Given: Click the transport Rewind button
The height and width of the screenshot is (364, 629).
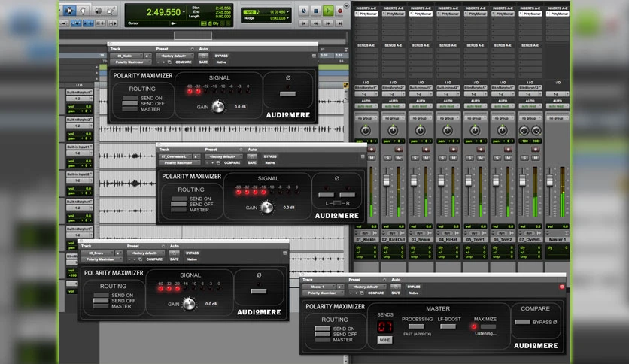Looking at the screenshot, I should (316, 23).
